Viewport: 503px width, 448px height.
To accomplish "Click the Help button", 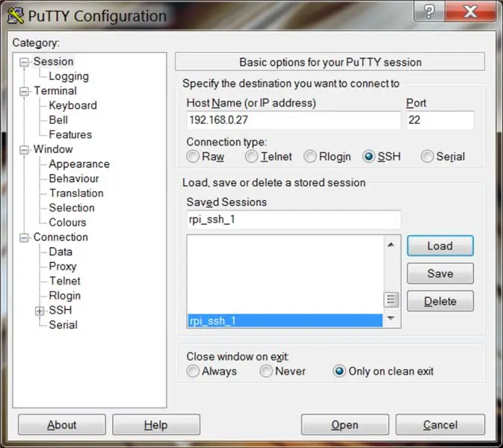I will click(x=156, y=425).
